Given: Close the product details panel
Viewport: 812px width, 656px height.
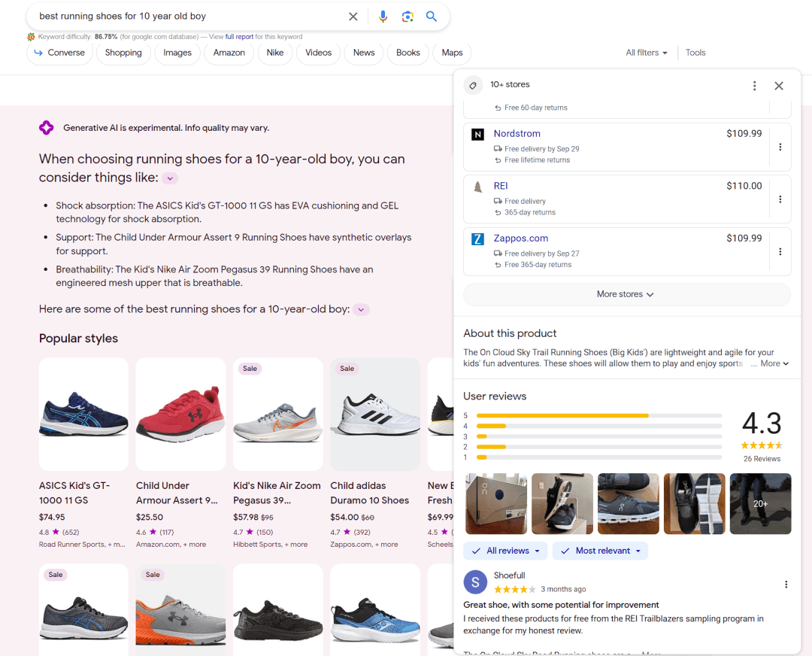Looking at the screenshot, I should point(779,86).
